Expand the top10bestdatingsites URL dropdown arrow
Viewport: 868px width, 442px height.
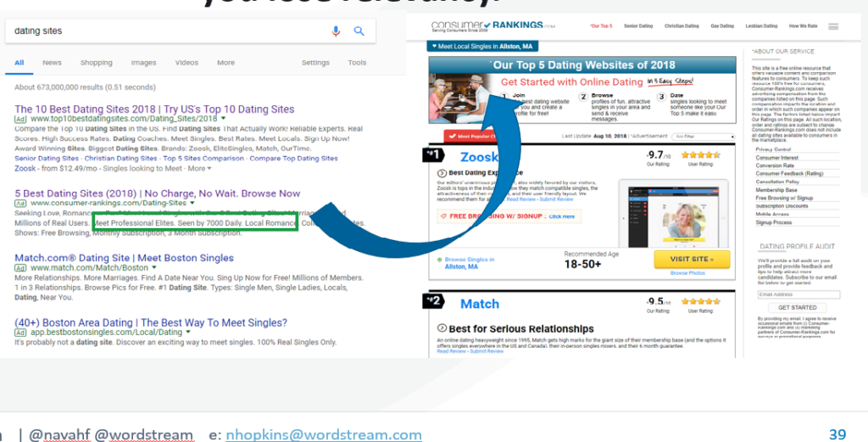point(223,119)
